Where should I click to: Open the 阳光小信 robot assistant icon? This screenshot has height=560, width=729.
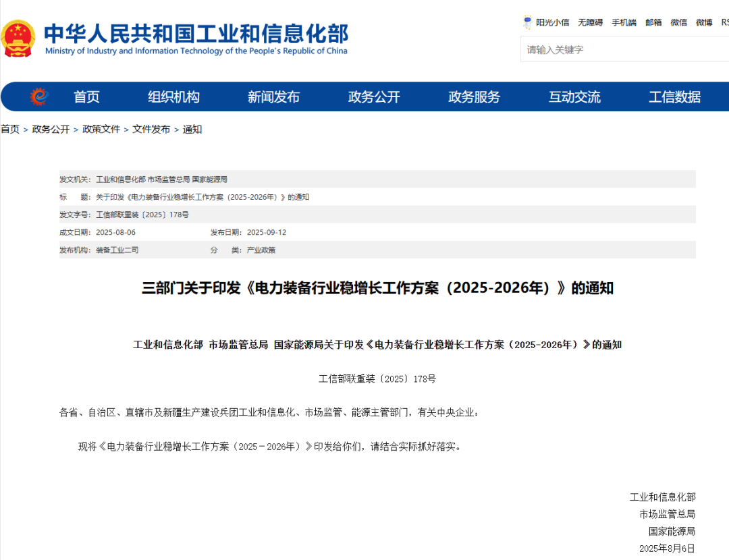pos(527,22)
